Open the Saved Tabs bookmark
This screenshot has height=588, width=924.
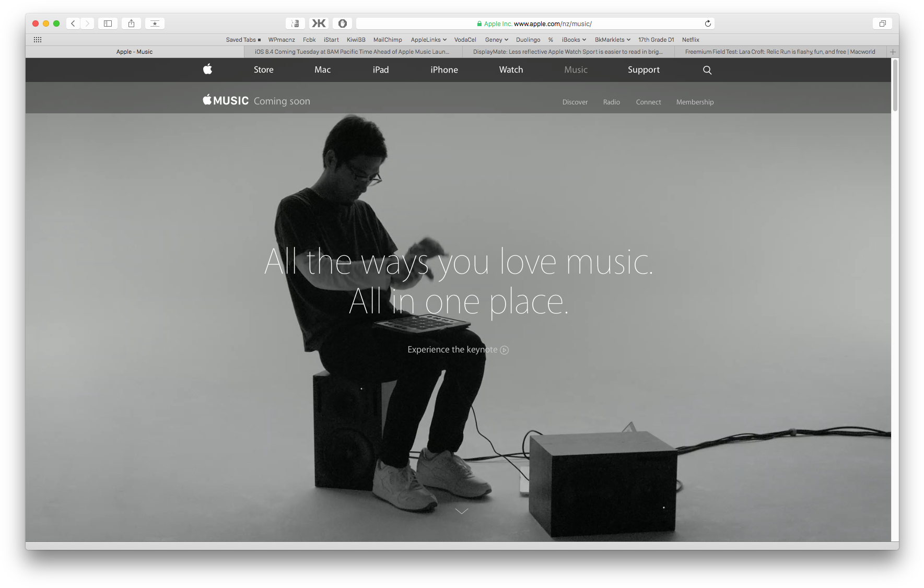243,40
